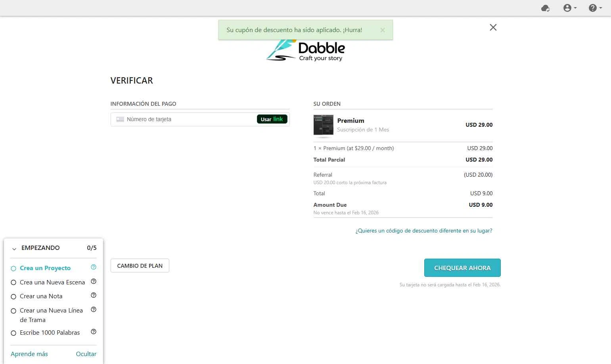Click the CAMBIO DE PLAN button
The width and height of the screenshot is (611, 364).
[140, 266]
